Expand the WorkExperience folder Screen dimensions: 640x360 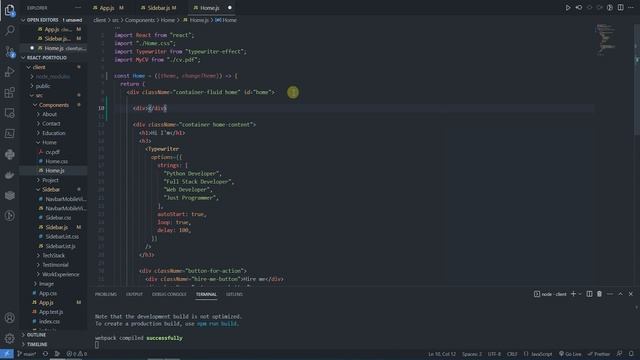(60, 274)
